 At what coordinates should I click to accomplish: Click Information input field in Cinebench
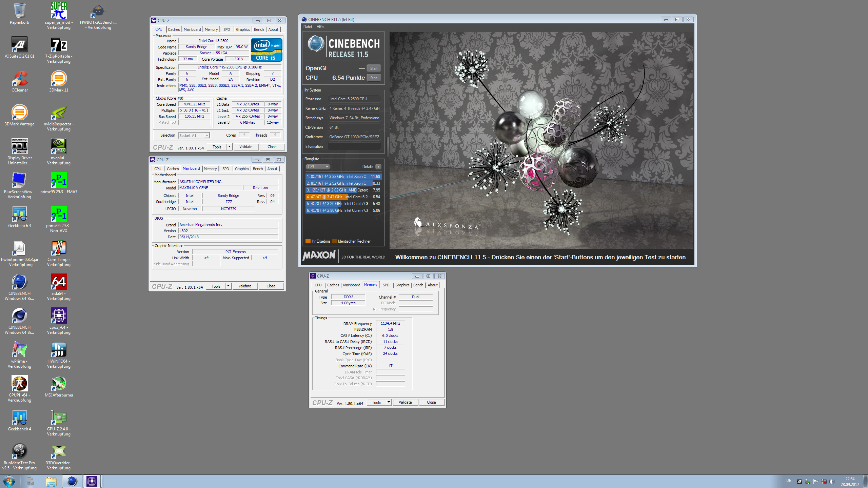354,146
